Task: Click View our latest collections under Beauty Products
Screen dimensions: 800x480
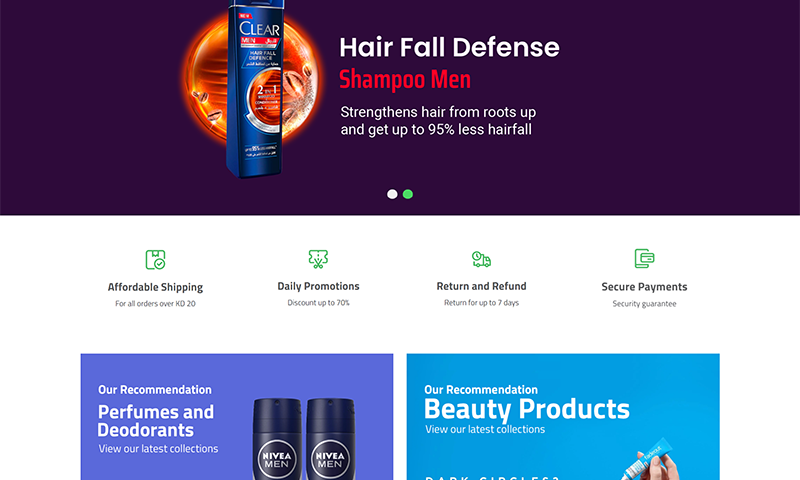Action: tap(485, 430)
